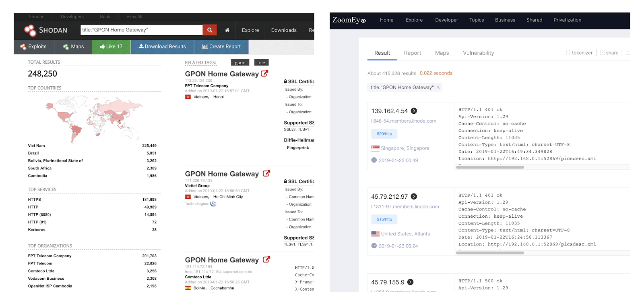This screenshot has height=308, width=644.
Task: Click the Singapore flag icon in ZoomEye
Action: point(375,148)
